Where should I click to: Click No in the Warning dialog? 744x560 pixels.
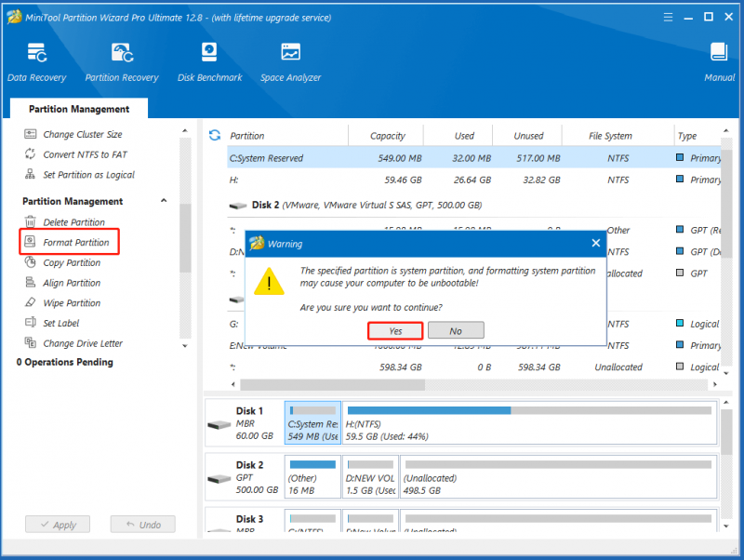tap(456, 331)
